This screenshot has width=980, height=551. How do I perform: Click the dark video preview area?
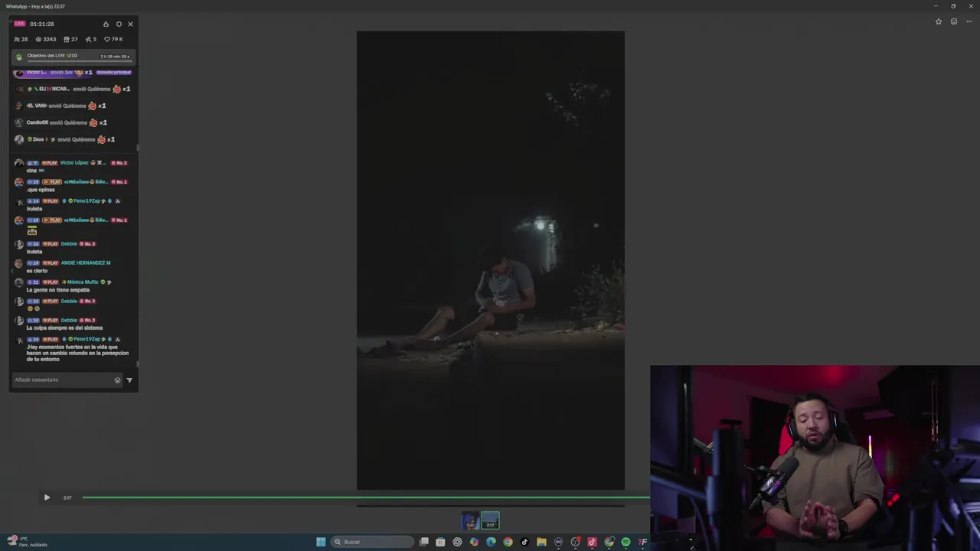pyautogui.click(x=490, y=260)
